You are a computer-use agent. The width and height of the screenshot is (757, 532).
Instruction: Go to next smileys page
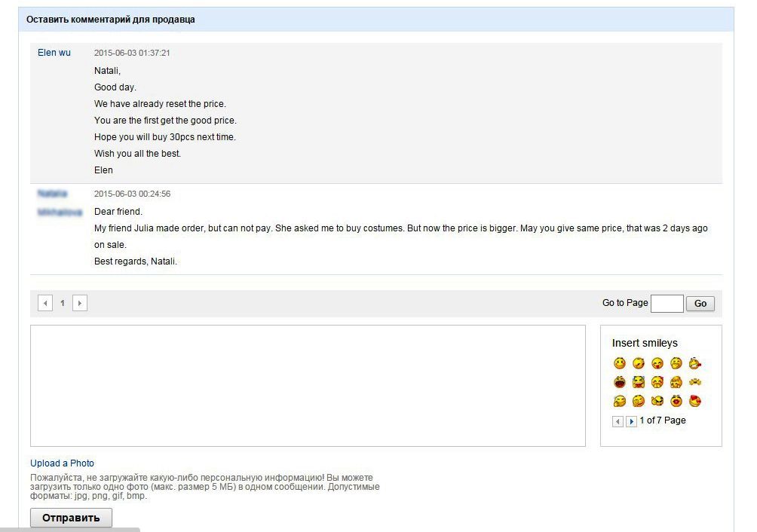(632, 421)
